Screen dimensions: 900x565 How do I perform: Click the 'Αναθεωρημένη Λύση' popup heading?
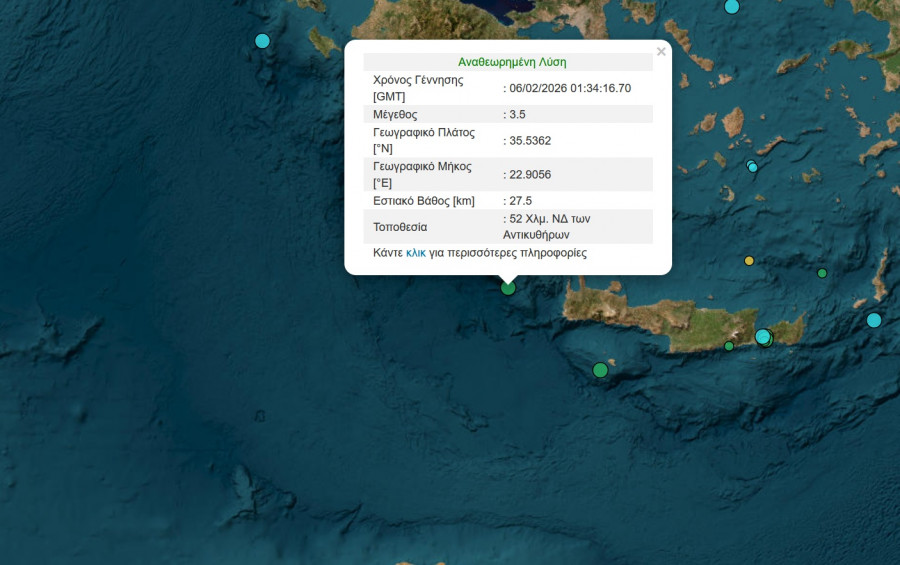coord(512,62)
